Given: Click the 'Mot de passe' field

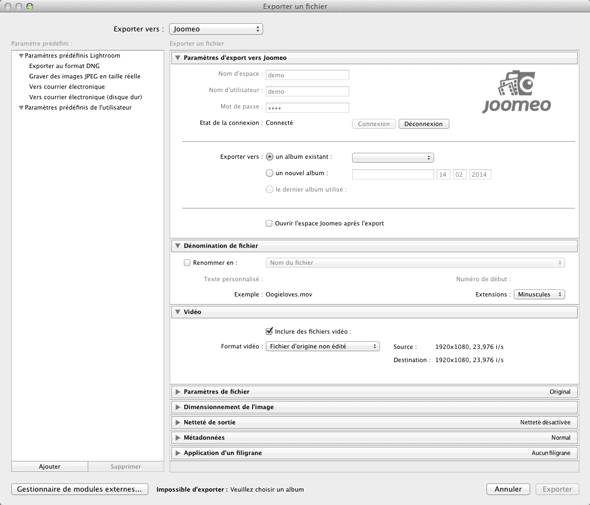Looking at the screenshot, I should (307, 108).
